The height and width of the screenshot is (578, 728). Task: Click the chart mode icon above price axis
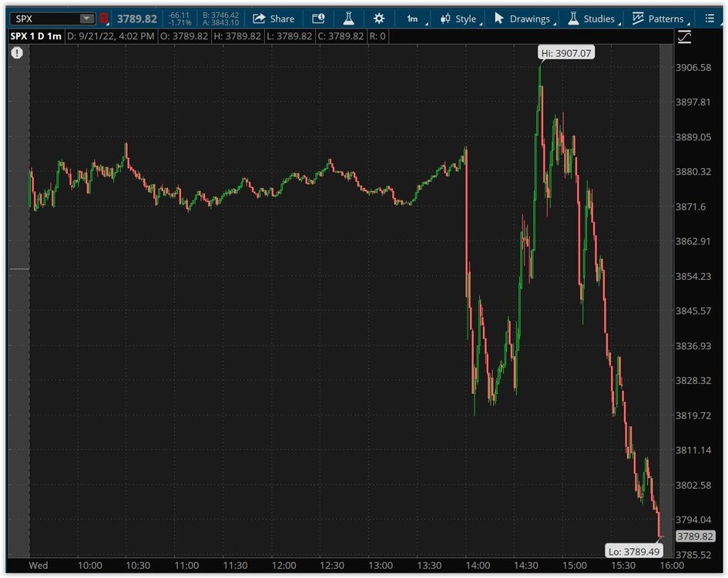tap(684, 37)
